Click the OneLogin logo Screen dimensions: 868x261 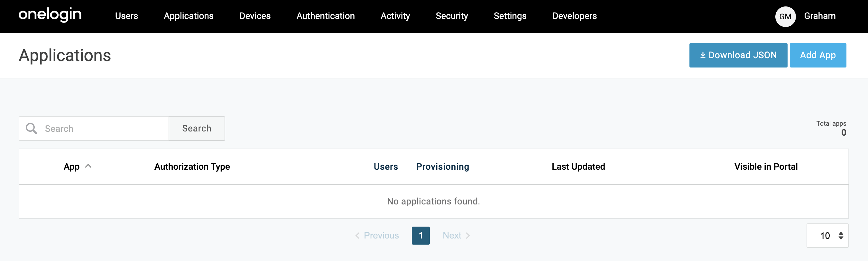[50, 15]
